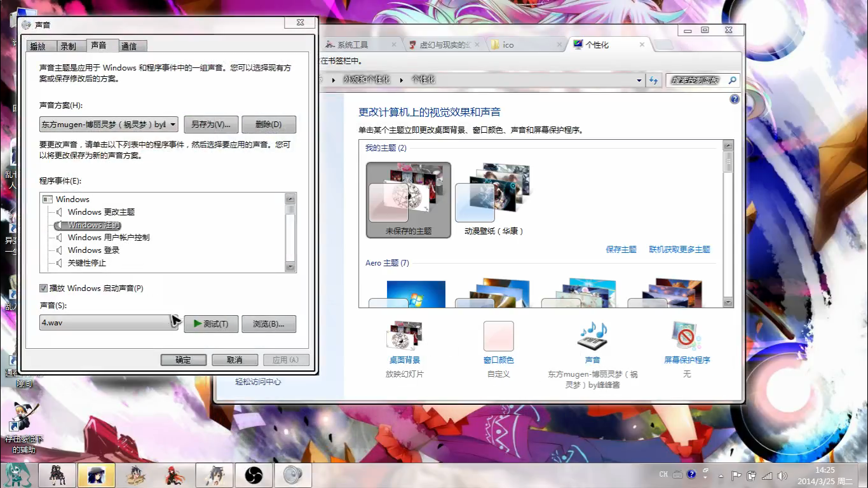Collapse the Windows node in 程序事件 list

pos(47,200)
